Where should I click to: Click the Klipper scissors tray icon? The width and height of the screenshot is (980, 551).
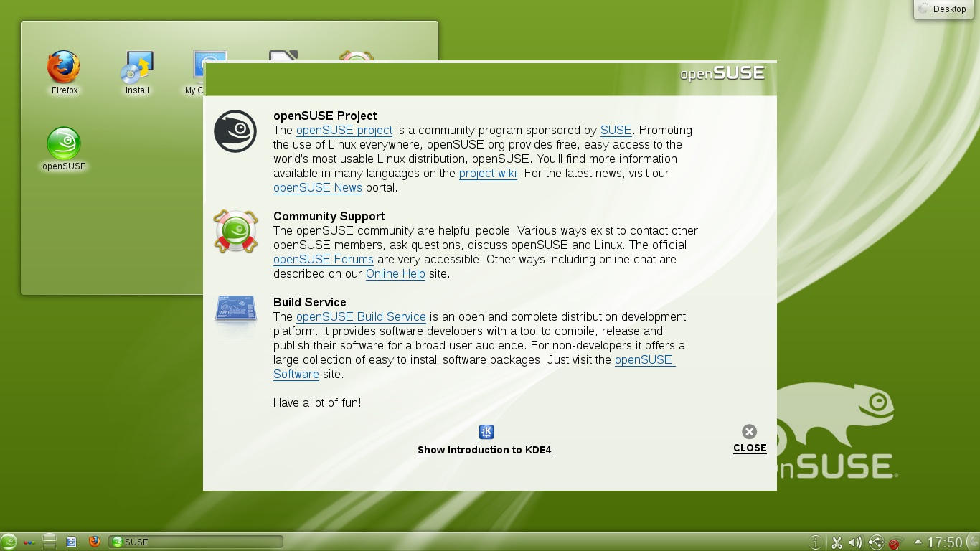coord(836,542)
